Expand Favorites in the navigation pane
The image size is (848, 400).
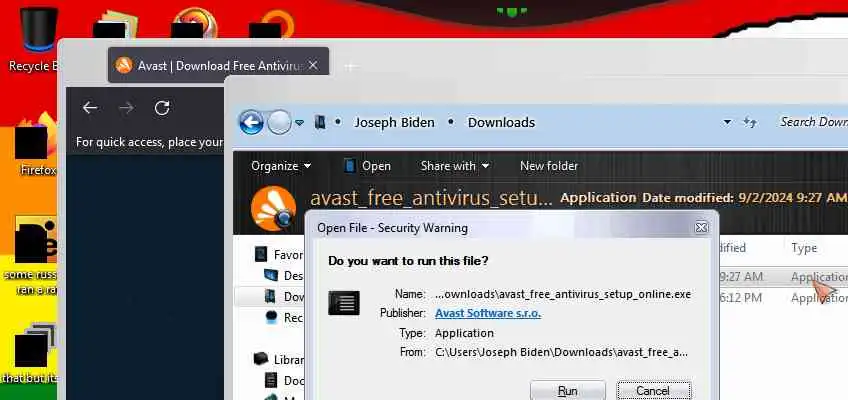pos(279,254)
